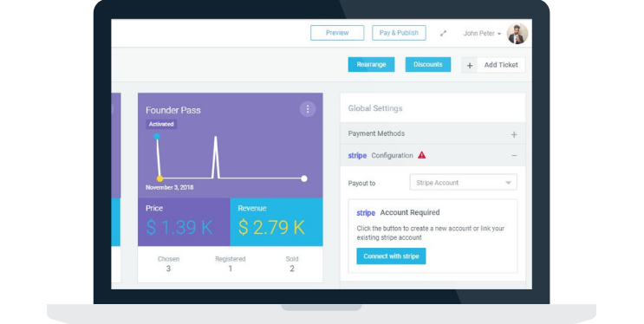
Task: Expand Payment Methods with plus icon
Action: click(x=514, y=134)
